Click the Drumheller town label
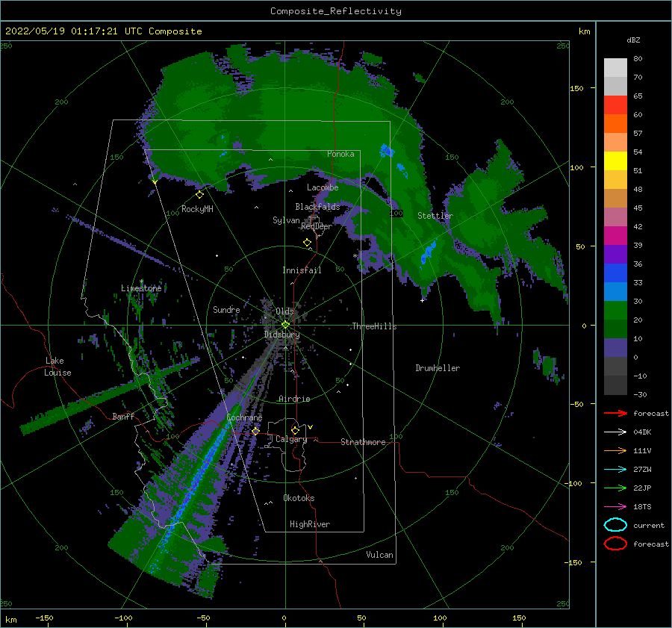Viewport: 672px width, 628px height. 438,368
